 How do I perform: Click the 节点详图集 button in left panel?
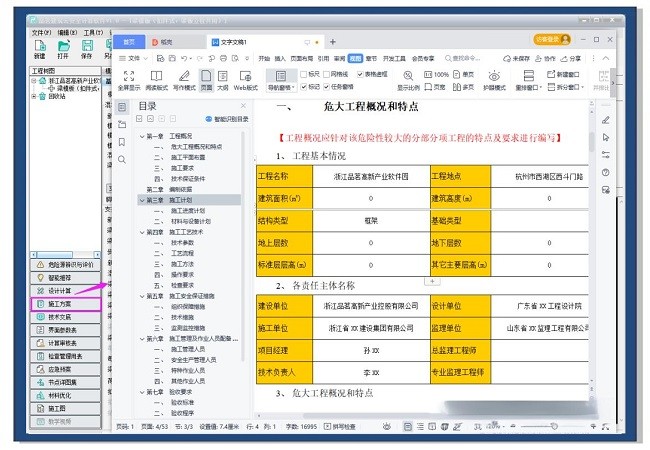[65, 382]
